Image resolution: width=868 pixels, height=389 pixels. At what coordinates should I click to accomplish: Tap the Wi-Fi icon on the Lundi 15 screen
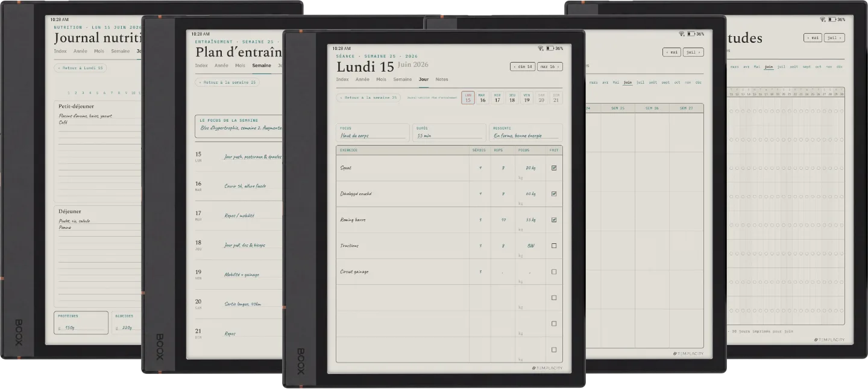pyautogui.click(x=541, y=48)
